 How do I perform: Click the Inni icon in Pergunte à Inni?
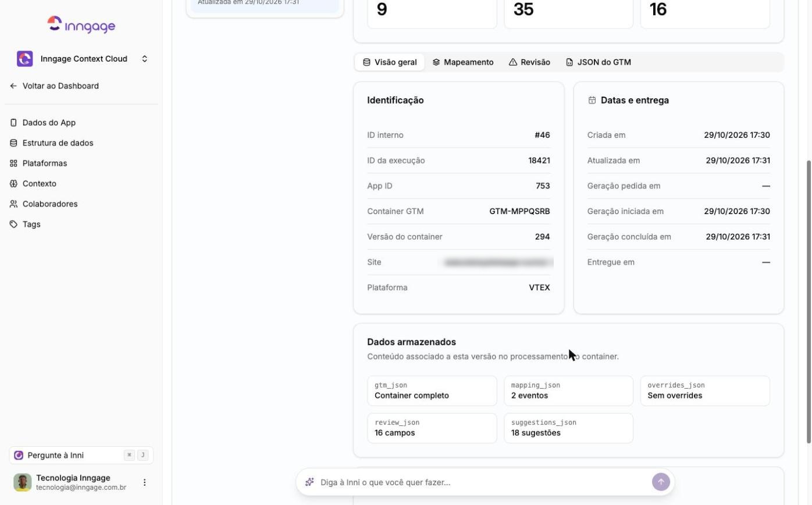coord(19,456)
